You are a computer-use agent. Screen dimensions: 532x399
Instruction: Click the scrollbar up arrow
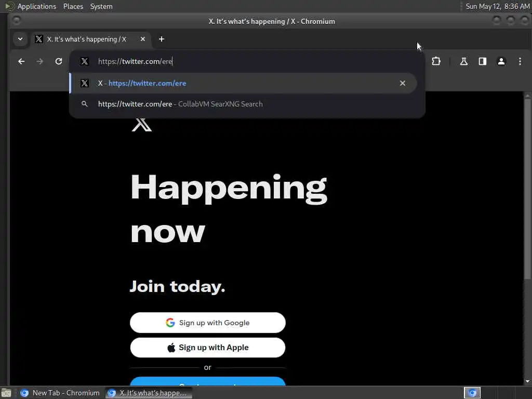point(527,96)
